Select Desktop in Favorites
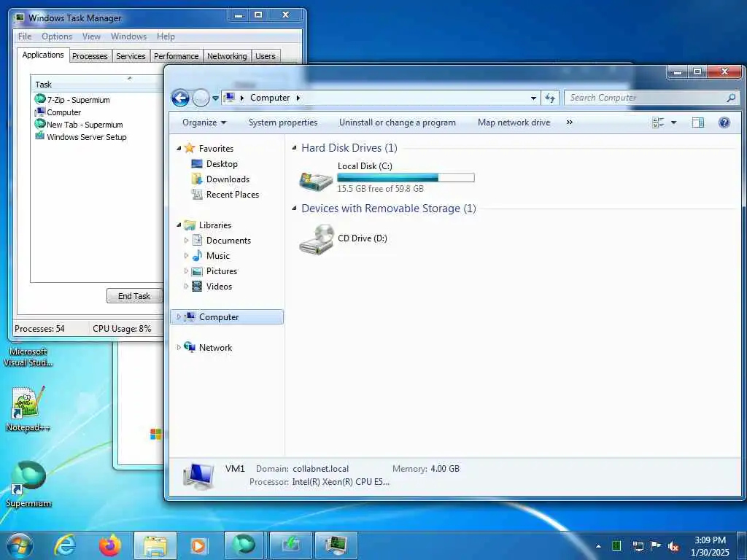Image resolution: width=747 pixels, height=560 pixels. 222,164
